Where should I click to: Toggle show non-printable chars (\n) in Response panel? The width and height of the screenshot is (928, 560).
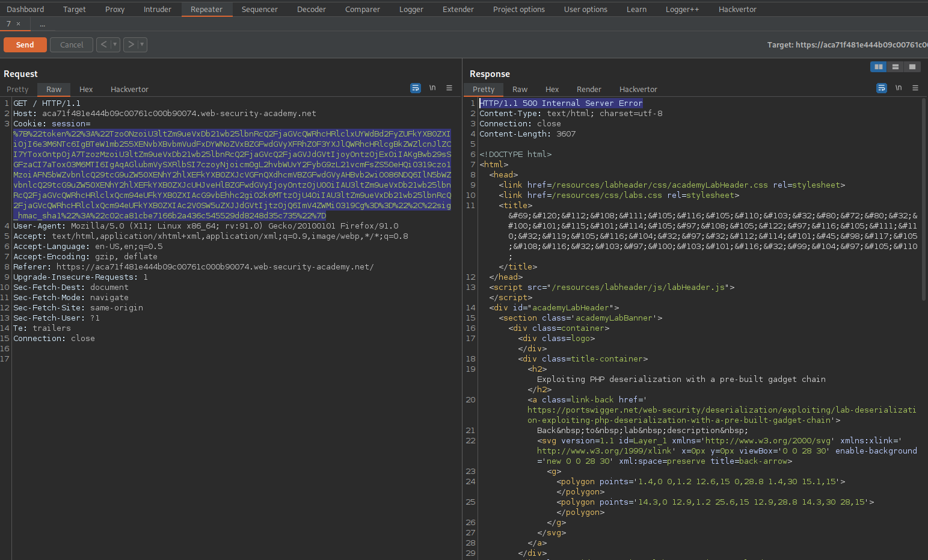899,88
